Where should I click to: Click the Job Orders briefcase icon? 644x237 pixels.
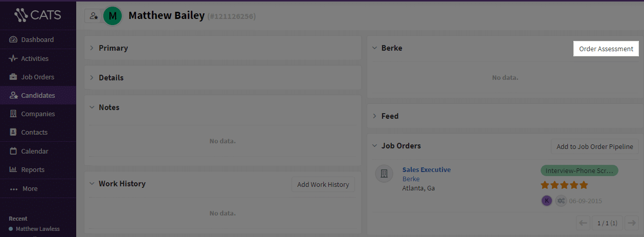coord(13,77)
